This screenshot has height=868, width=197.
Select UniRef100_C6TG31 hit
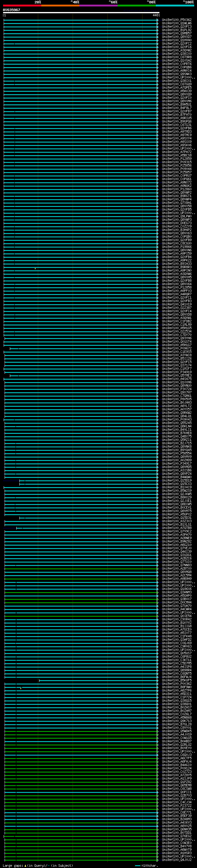point(177,125)
